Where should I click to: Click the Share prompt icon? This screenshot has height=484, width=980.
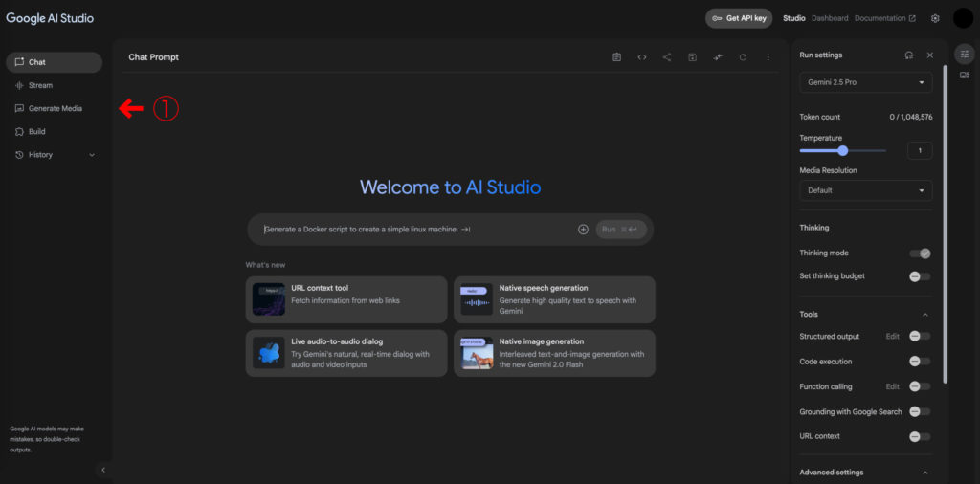[667, 56]
